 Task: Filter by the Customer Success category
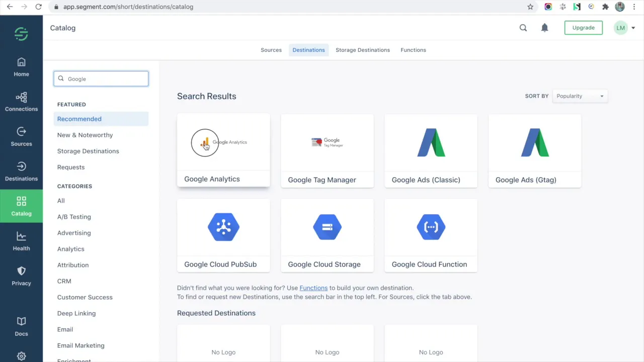click(x=85, y=297)
